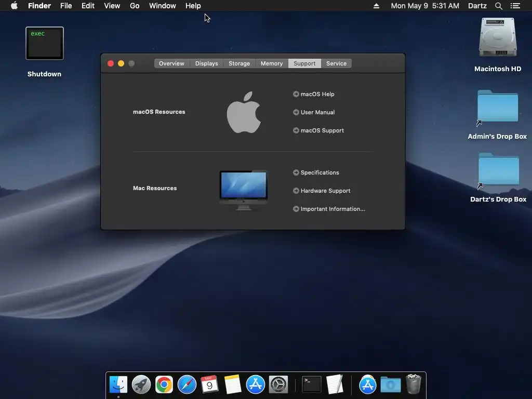Click the gray Apple logo image
This screenshot has height=399, width=532.
click(x=244, y=112)
